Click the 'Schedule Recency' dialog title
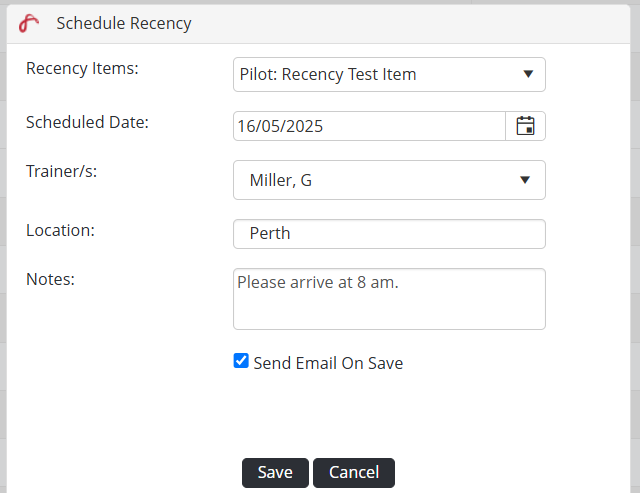The image size is (640, 493). [124, 22]
